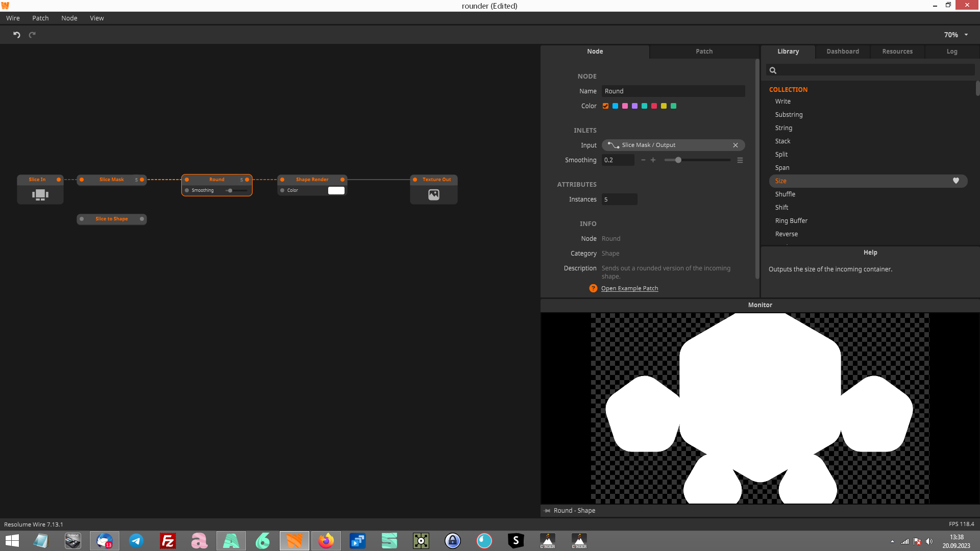Open the Example Patch link
The height and width of the screenshot is (551, 980).
[x=629, y=288]
